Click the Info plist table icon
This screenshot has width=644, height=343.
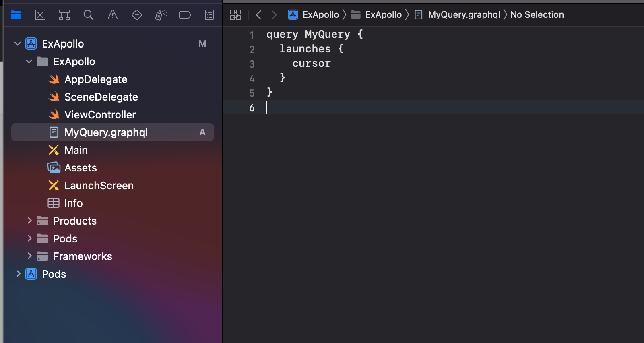point(54,203)
